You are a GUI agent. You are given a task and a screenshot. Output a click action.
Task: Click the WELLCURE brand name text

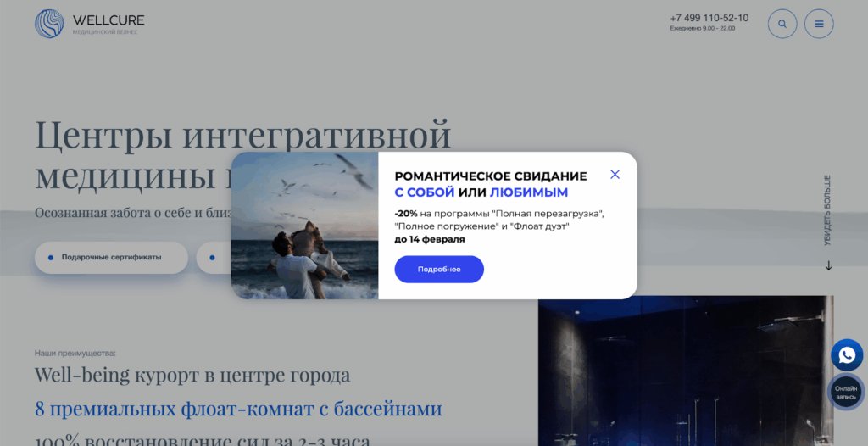(x=108, y=20)
